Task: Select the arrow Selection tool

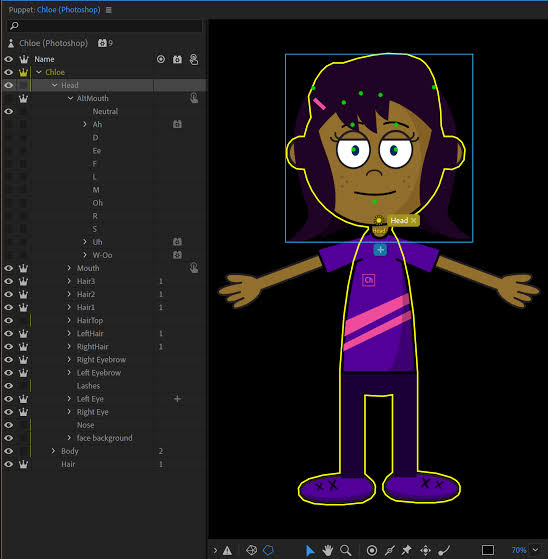Action: point(310,550)
